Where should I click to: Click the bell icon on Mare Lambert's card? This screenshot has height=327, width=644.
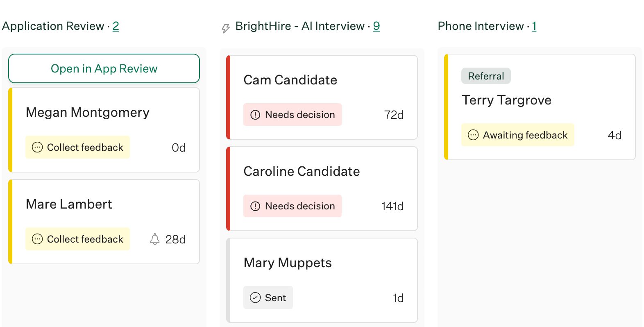coord(155,239)
